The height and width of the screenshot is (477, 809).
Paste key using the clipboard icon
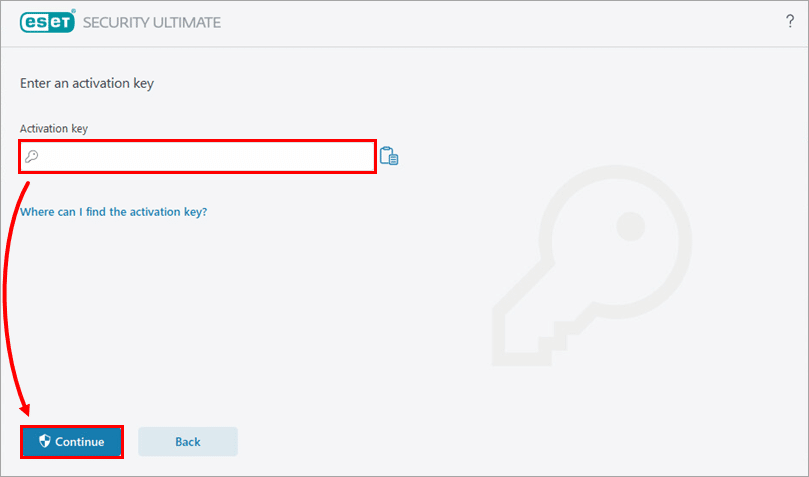389,156
